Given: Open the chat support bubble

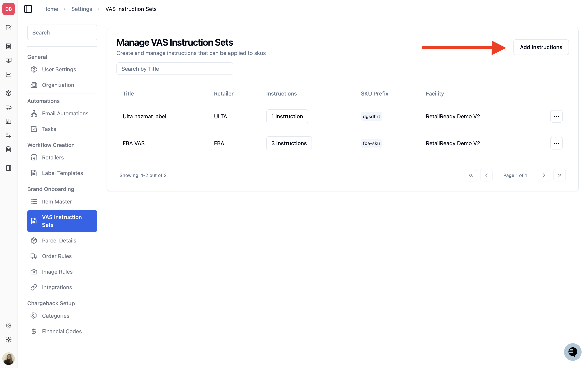Looking at the screenshot, I should (x=572, y=352).
